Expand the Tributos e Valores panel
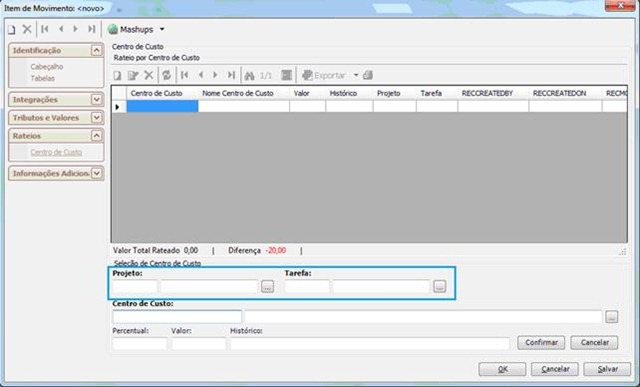This screenshot has width=640, height=387. [96, 118]
